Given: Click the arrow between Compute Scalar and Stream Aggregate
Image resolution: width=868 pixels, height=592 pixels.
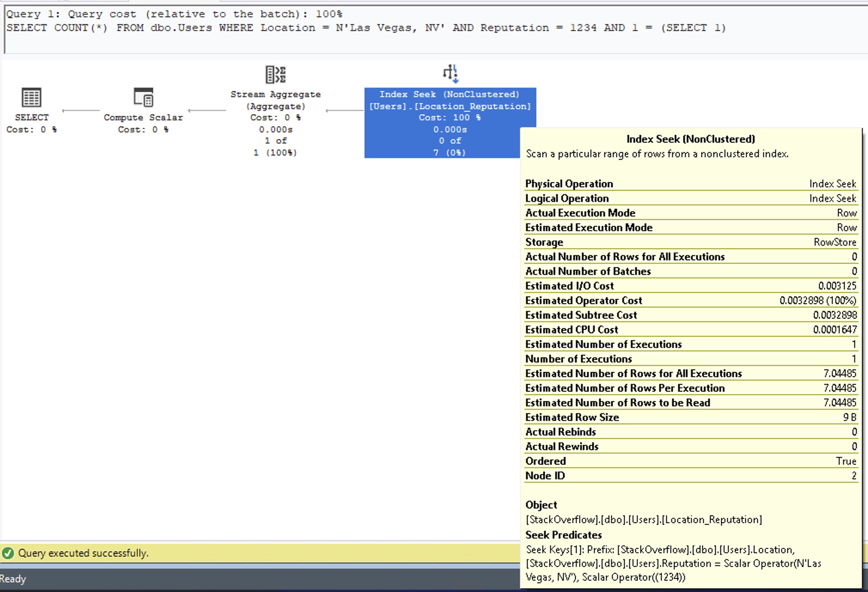Looking at the screenshot, I should (x=207, y=110).
